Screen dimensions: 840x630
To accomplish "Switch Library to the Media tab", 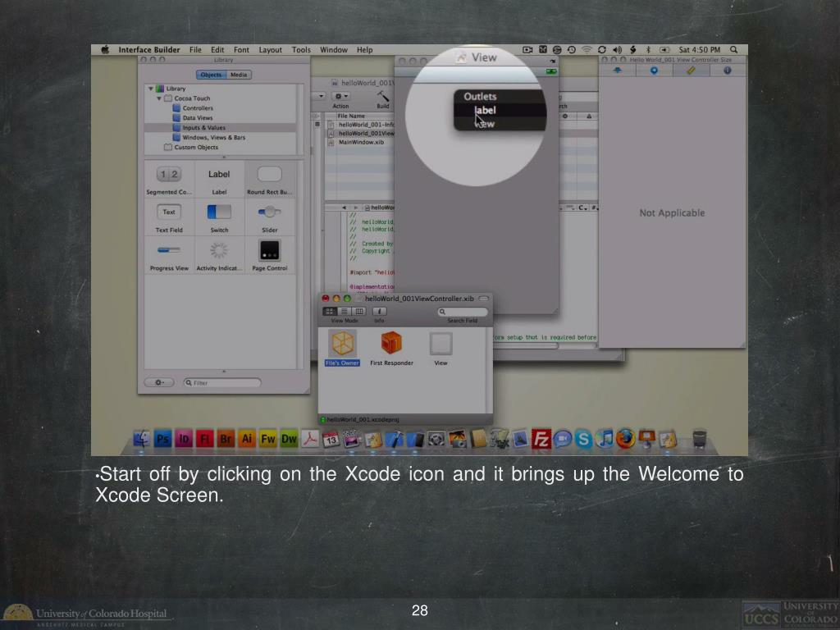I will click(239, 75).
